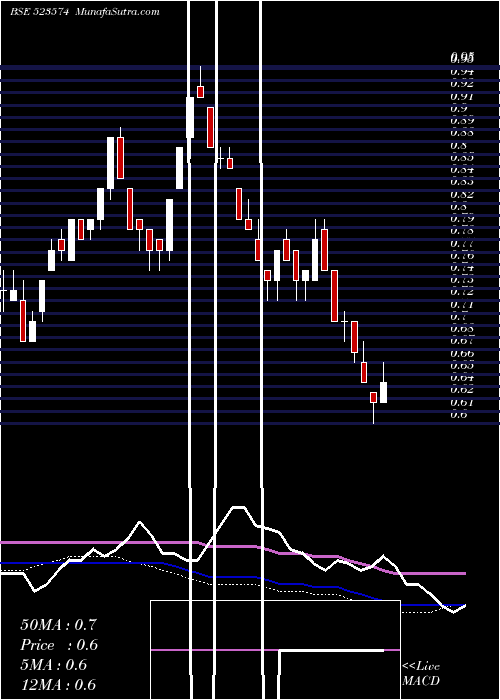Select the 12MA : 0.6 readout
500x700 pixels.
coord(58,685)
